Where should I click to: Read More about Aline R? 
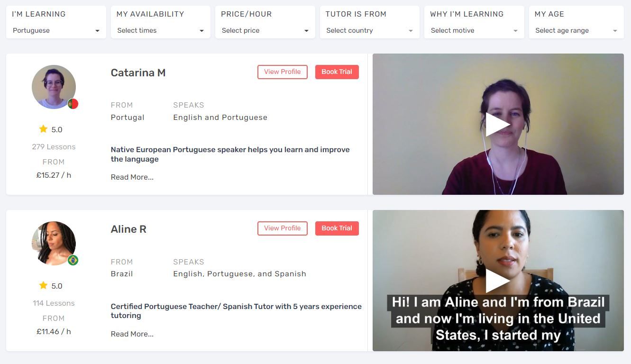pos(132,334)
